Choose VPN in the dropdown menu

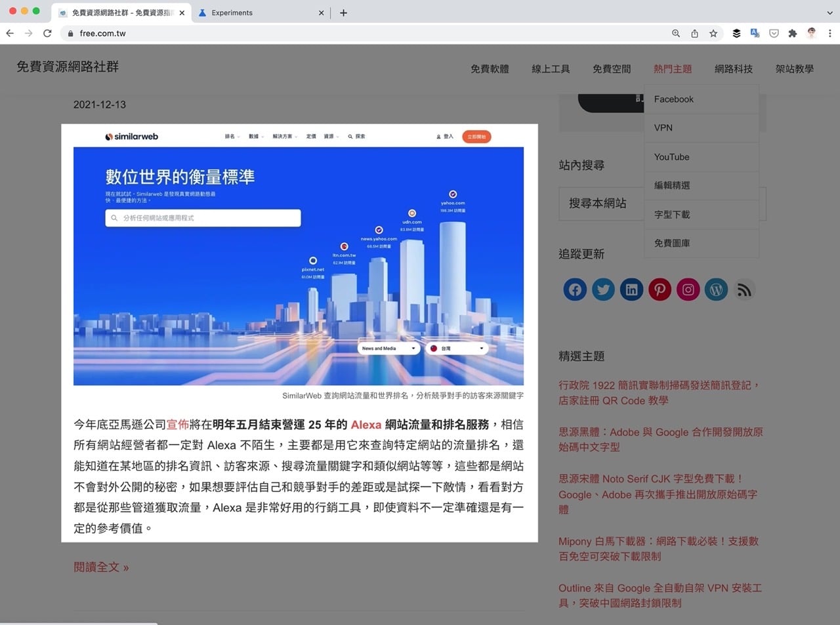coord(702,128)
